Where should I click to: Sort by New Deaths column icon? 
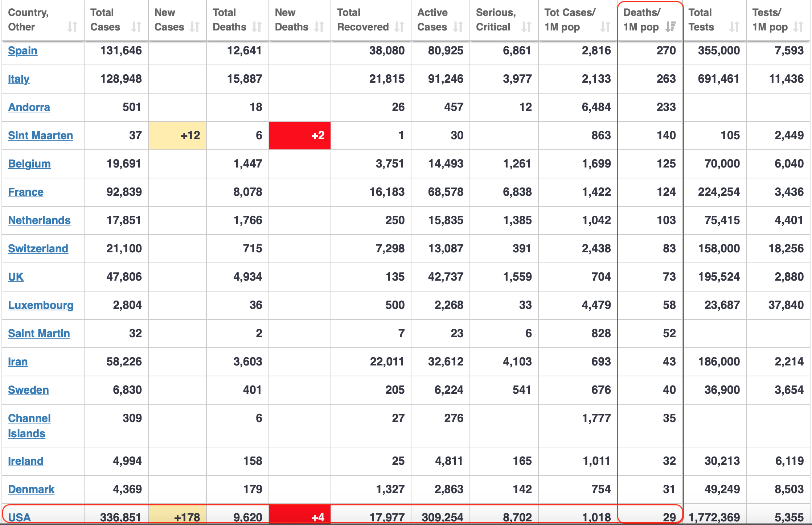tap(319, 27)
